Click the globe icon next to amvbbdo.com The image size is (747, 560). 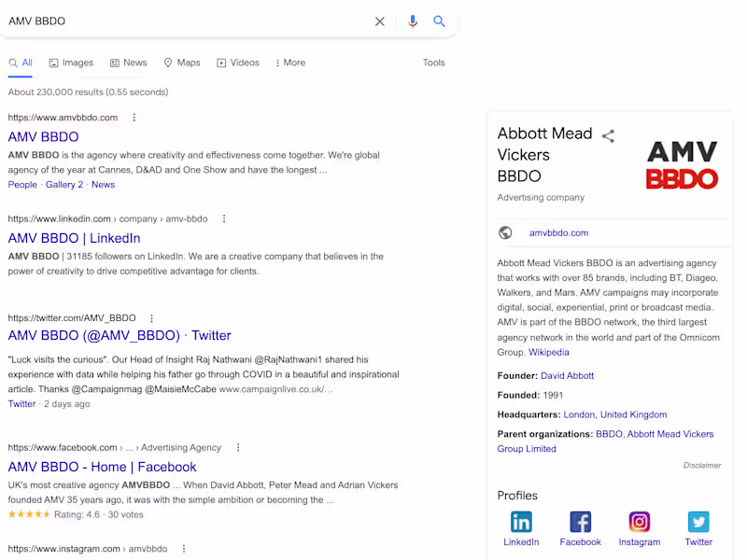(505, 232)
